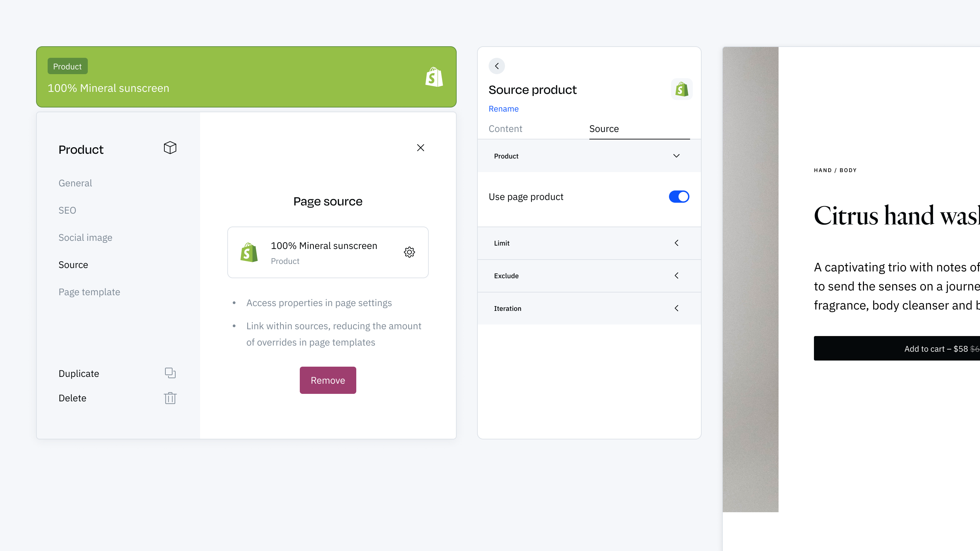Select the Source tab in Source panel
This screenshot has height=551, width=980.
pos(604,129)
